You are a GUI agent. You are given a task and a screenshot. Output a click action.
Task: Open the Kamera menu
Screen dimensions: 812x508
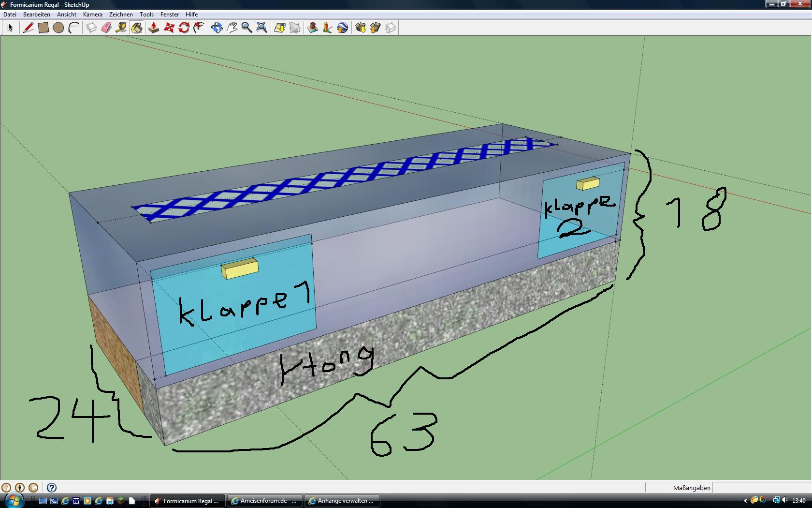coord(92,15)
